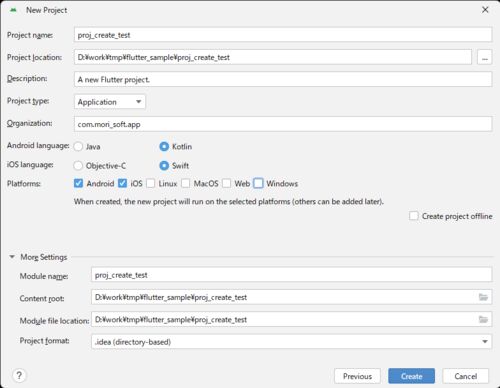Close the New Project dialog
Image resolution: width=500 pixels, height=388 pixels.
(x=485, y=10)
